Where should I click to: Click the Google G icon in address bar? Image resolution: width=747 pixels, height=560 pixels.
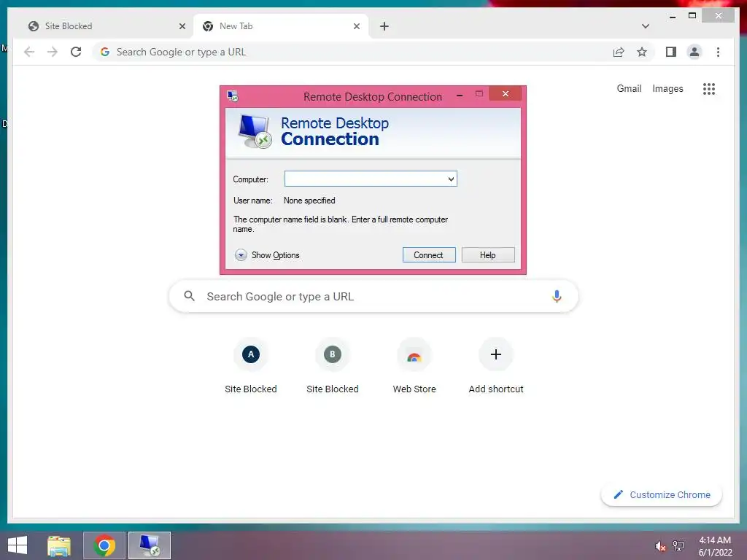[105, 52]
